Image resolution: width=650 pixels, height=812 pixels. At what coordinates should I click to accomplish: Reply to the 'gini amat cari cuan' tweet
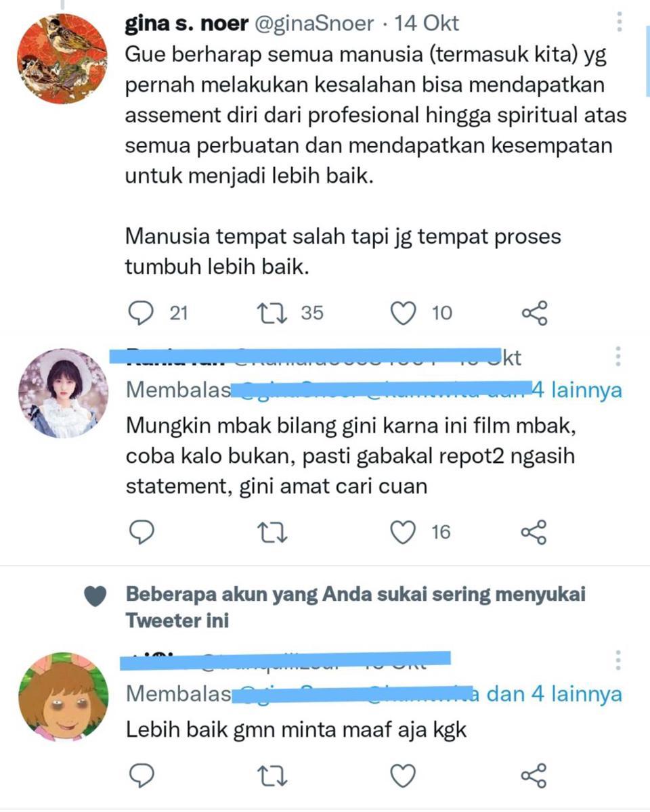(142, 533)
